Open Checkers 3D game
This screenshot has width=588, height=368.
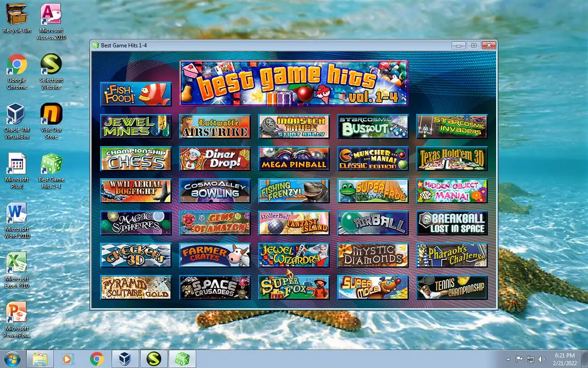click(x=136, y=255)
